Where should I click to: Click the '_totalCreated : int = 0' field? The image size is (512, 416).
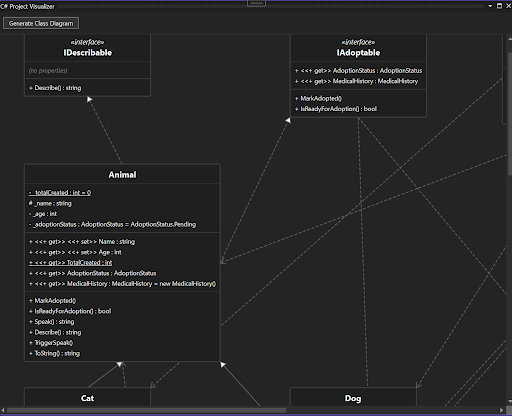coord(60,193)
